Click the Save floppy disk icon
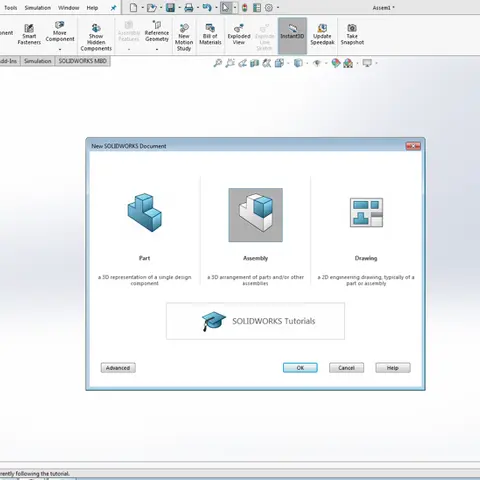The image size is (480, 480). click(170, 7)
